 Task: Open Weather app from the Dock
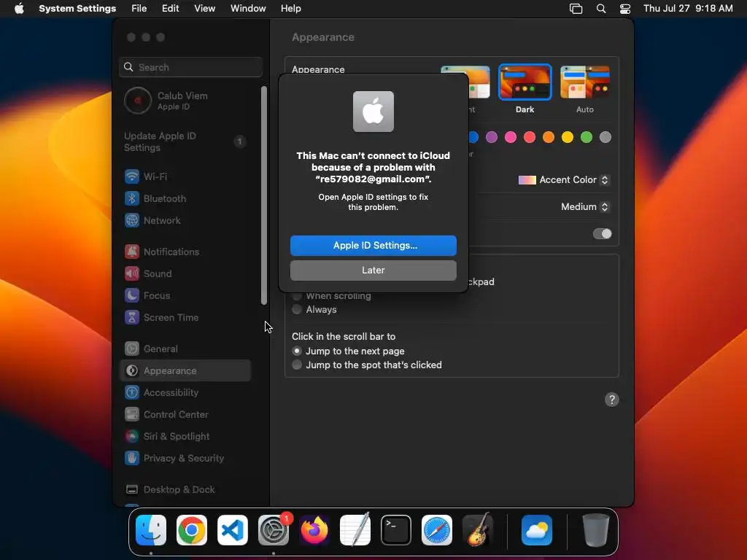(x=537, y=530)
